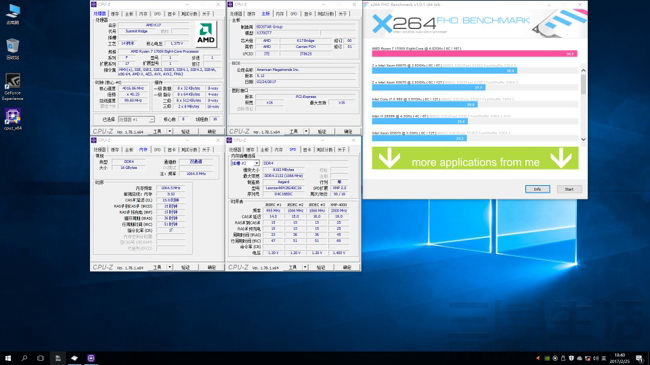Click the volume icon in the system tray

596,358
